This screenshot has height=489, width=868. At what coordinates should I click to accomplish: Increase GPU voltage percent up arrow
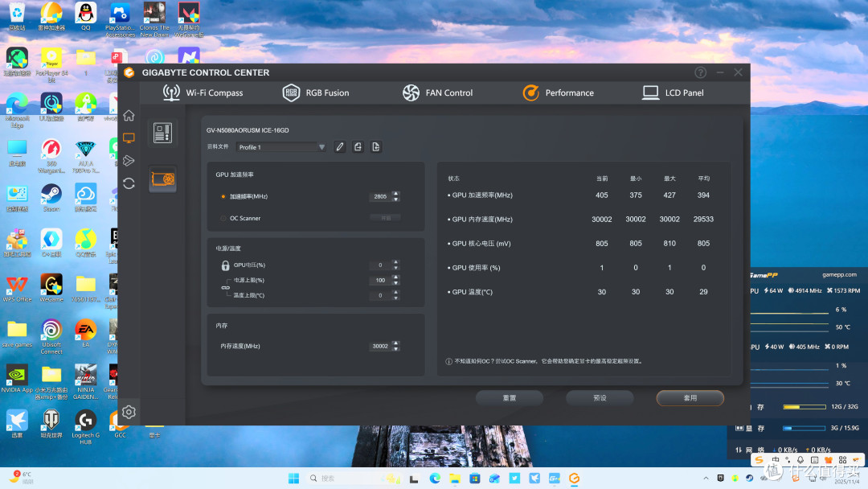coord(395,262)
